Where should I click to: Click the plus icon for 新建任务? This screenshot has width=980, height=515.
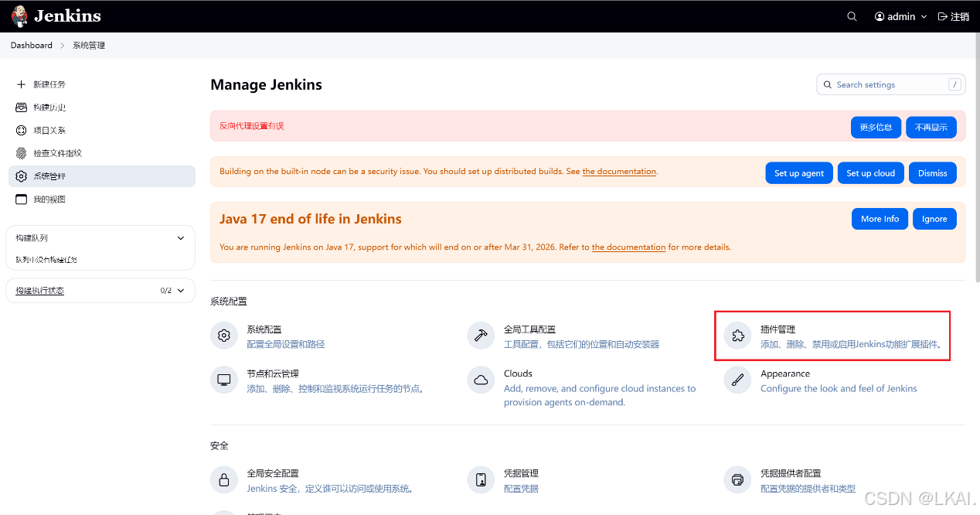click(21, 84)
